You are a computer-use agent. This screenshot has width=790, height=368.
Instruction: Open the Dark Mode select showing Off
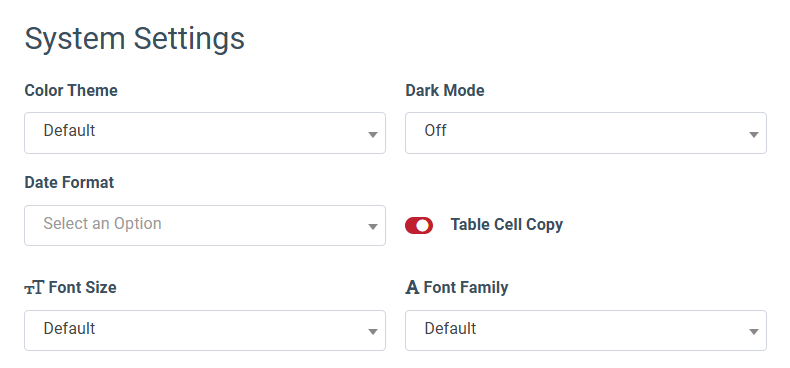click(x=586, y=133)
